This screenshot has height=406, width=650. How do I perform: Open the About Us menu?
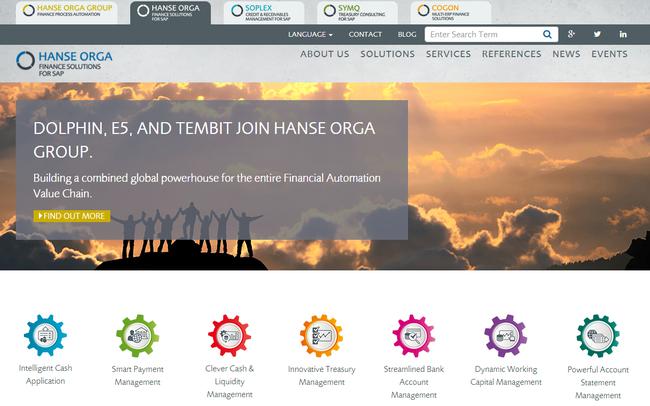click(325, 54)
